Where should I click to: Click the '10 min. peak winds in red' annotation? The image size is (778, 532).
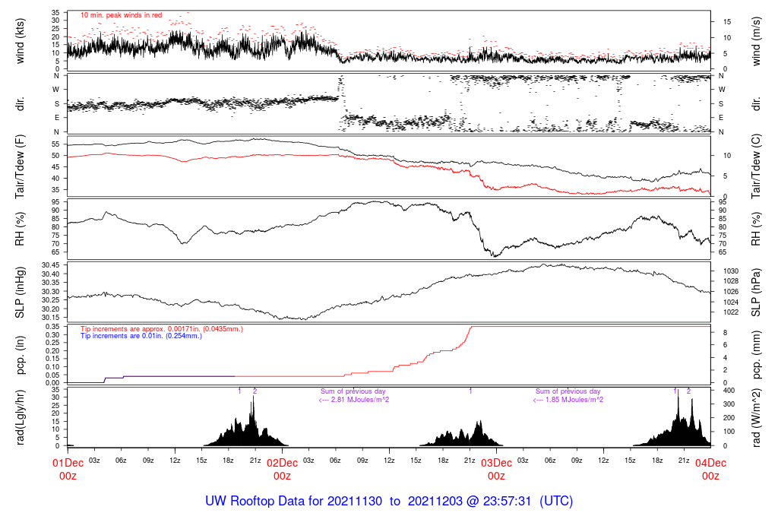(x=121, y=15)
